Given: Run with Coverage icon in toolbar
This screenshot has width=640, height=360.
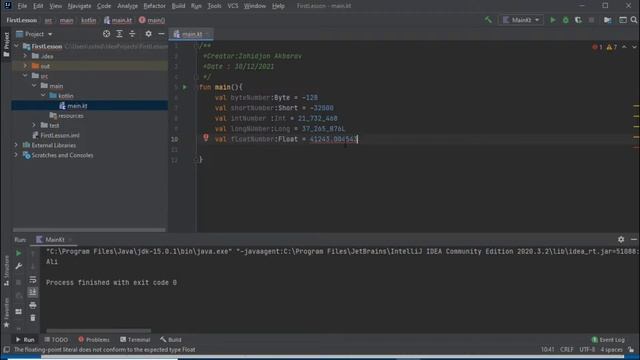Looking at the screenshot, I should point(578,20).
